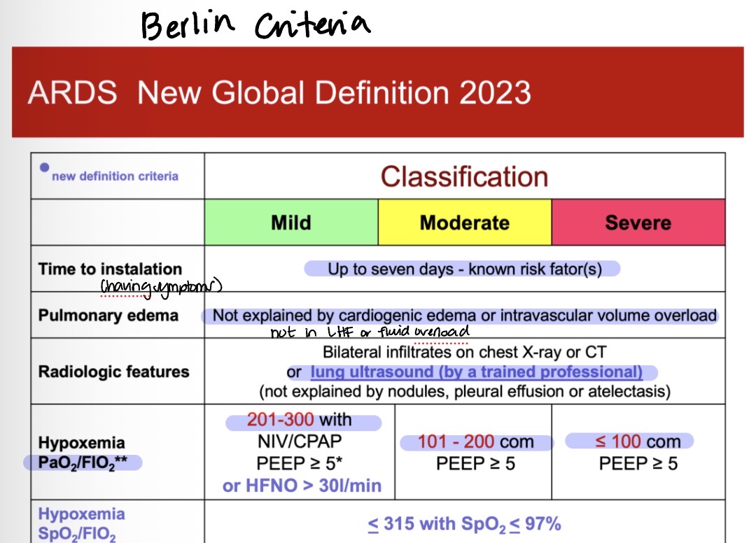The image size is (756, 543).
Task: Select the red Severe classification cell
Action: tap(638, 223)
